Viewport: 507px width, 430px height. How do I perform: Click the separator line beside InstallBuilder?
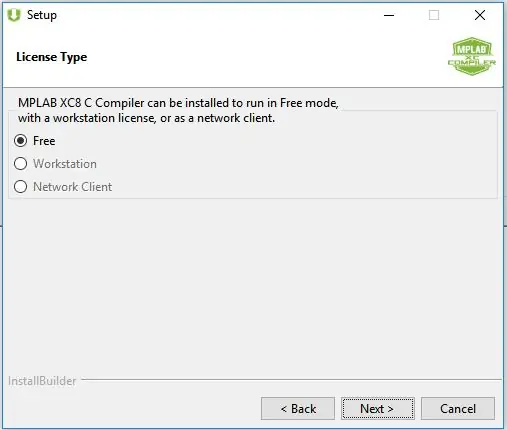[291, 379]
